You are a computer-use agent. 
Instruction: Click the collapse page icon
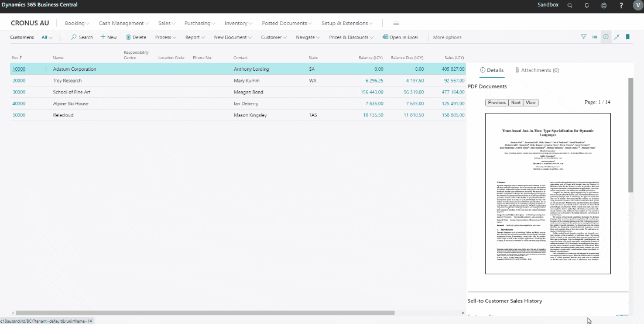coord(616,37)
